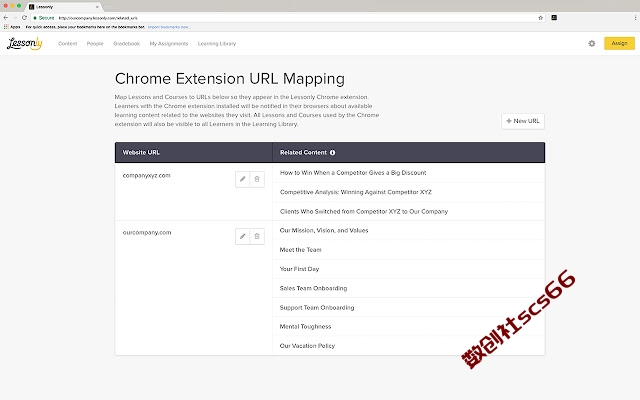The width and height of the screenshot is (640, 400).
Task: Click the Secure site indicator
Action: (x=44, y=18)
